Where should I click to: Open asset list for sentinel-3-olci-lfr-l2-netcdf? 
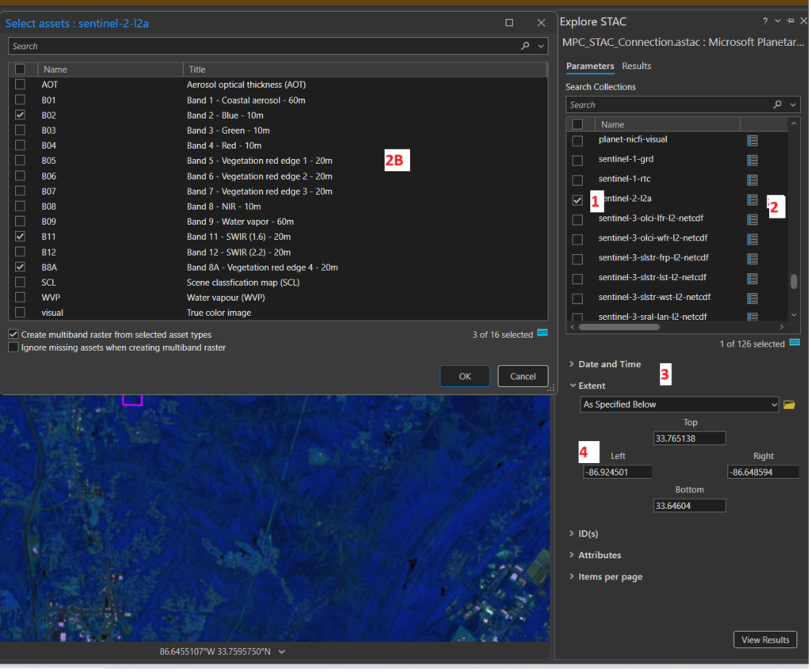point(752,219)
